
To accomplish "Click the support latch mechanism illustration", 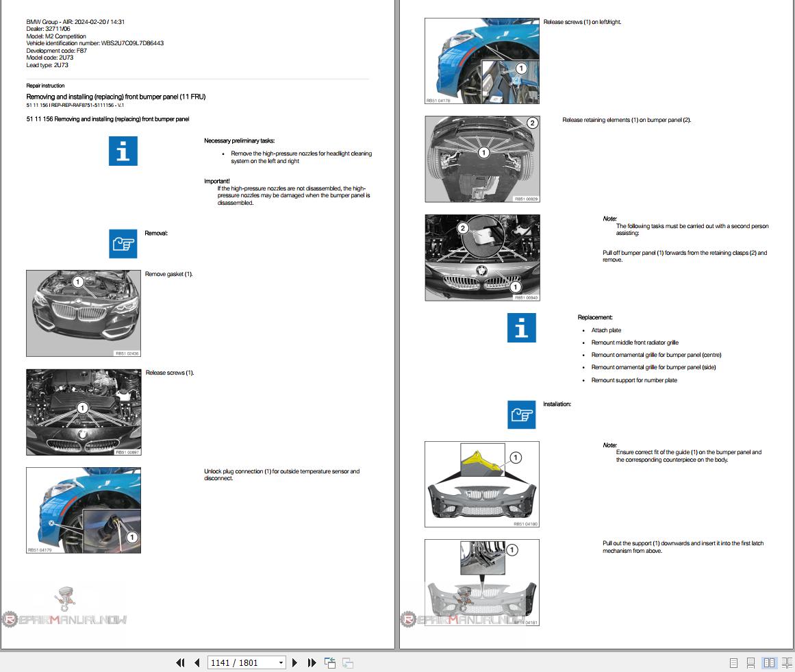I will click(x=482, y=582).
